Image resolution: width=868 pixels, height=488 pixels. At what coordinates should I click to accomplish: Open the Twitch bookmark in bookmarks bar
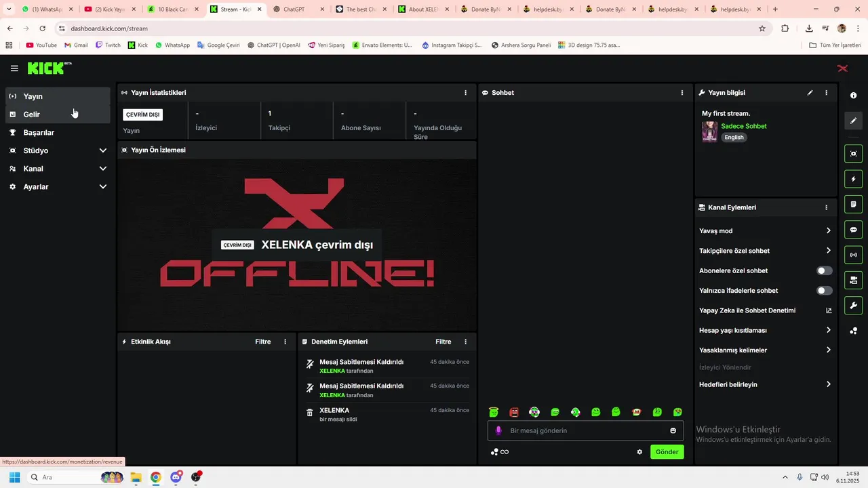click(108, 45)
